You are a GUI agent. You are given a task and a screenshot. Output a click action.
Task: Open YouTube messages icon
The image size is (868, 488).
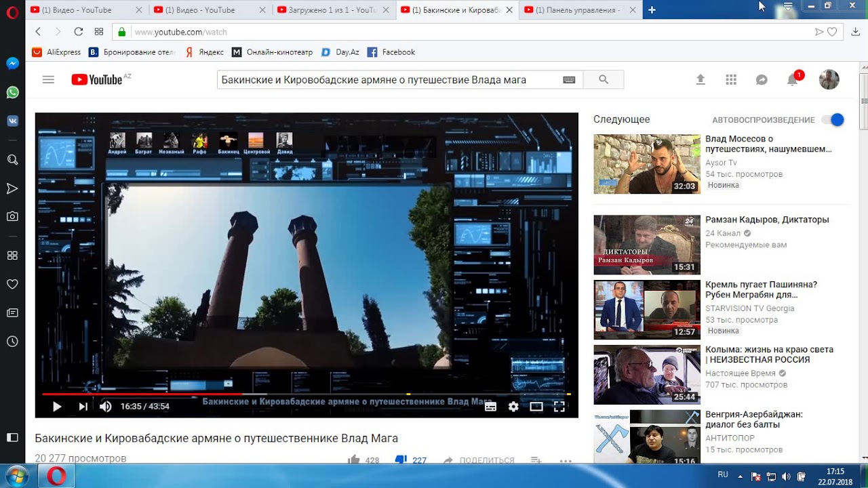click(762, 79)
